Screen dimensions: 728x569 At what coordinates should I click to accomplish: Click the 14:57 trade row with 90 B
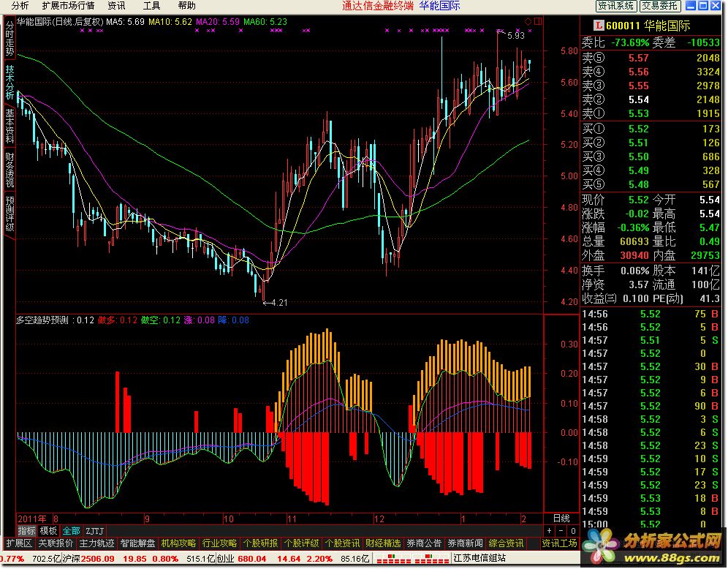650,406
